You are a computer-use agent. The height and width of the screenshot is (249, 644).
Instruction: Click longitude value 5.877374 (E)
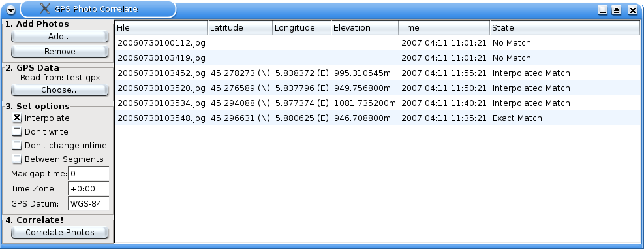(x=302, y=103)
